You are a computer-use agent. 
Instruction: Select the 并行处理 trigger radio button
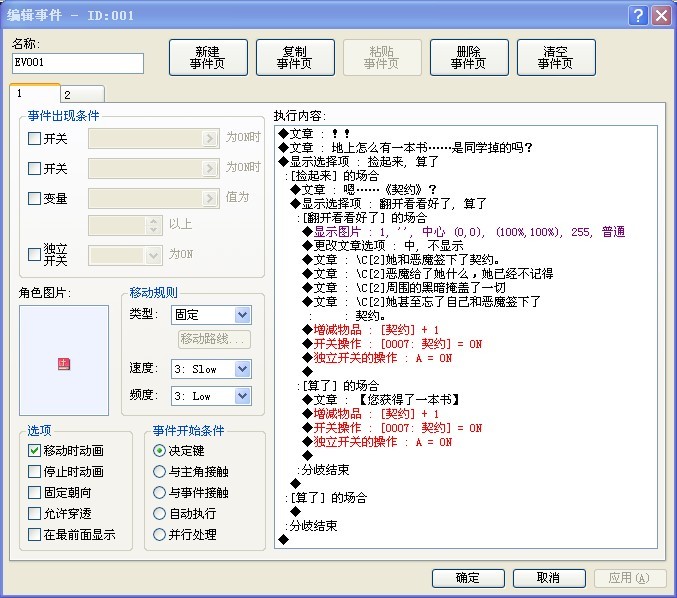point(159,535)
